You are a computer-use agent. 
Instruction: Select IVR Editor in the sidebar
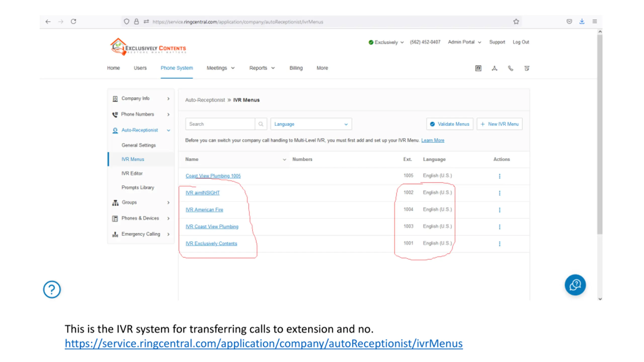coord(132,173)
